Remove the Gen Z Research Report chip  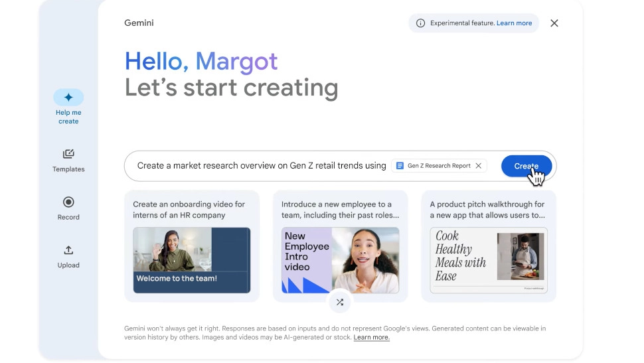[479, 165]
